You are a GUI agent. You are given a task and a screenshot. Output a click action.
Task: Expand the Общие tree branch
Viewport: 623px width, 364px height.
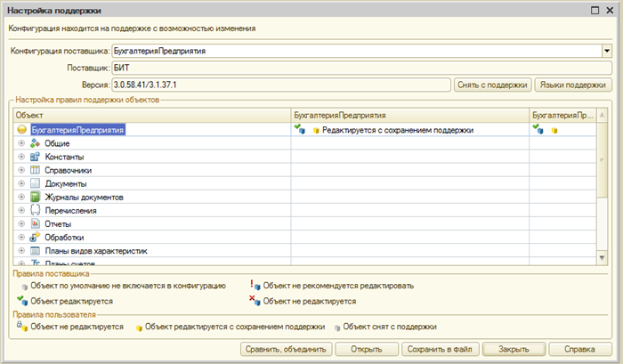[x=21, y=143]
